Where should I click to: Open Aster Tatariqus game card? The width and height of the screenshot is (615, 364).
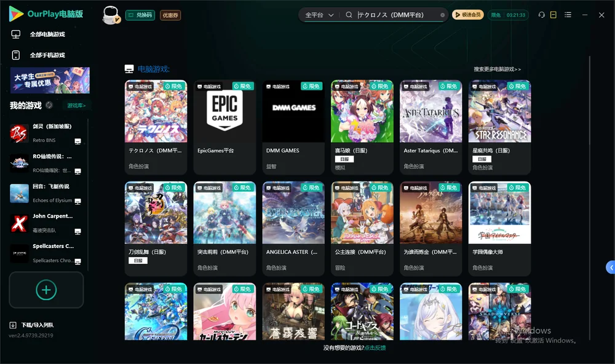[430, 127]
